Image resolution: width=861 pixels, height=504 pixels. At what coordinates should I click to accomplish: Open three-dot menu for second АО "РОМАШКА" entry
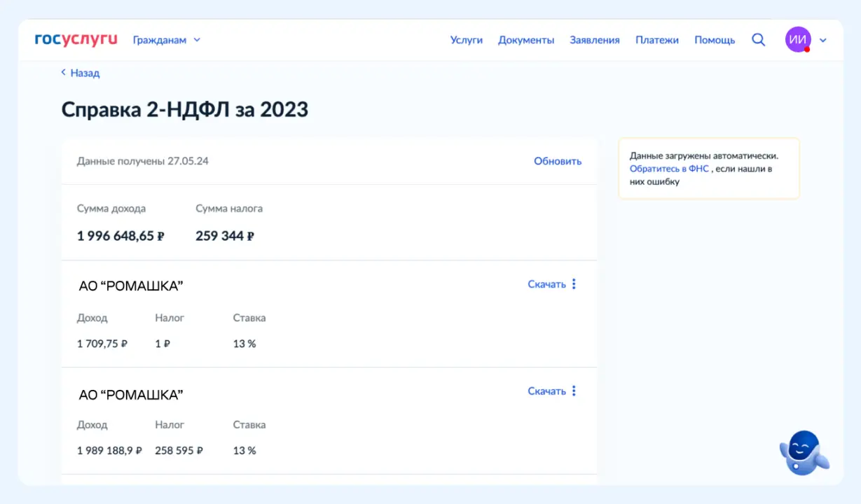pos(574,391)
